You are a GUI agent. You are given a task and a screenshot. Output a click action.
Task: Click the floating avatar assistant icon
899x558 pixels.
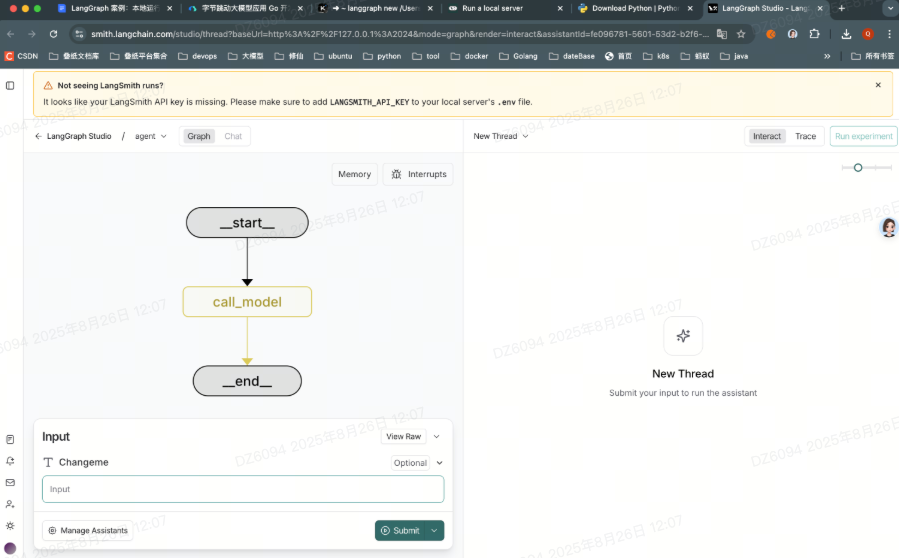click(x=889, y=228)
